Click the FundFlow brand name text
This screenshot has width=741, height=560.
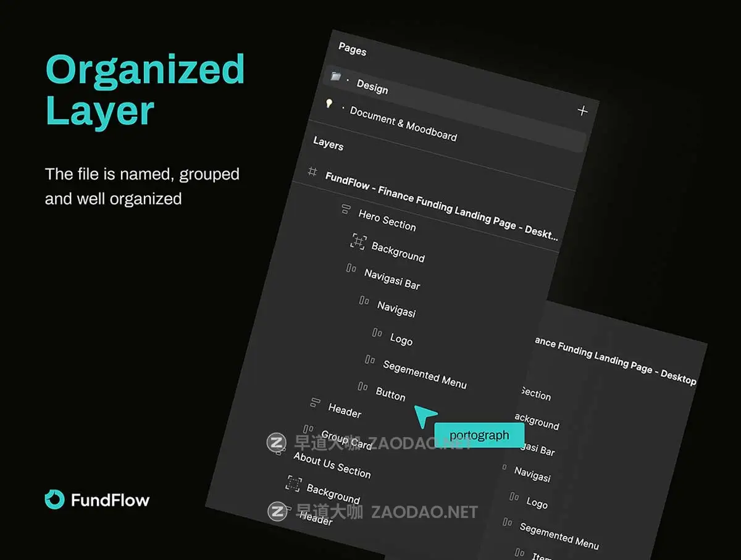pyautogui.click(x=110, y=501)
